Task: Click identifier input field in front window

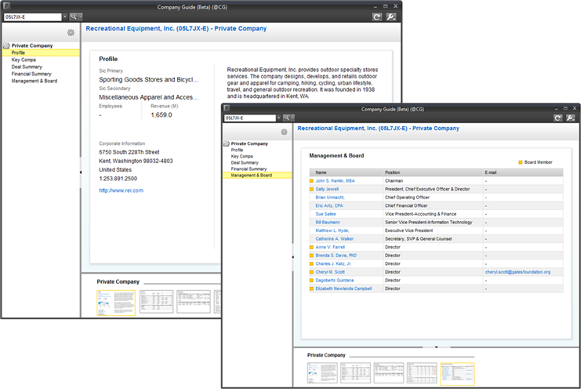Action: (249, 118)
